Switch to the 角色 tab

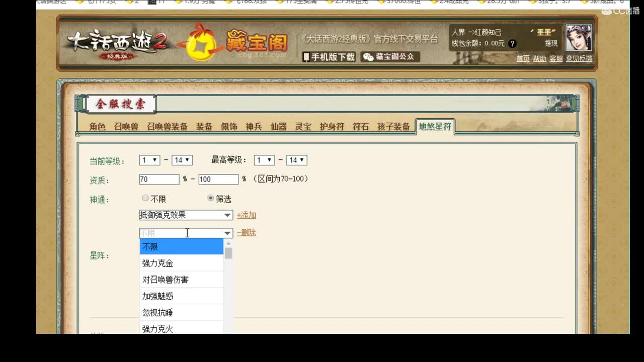click(x=98, y=127)
